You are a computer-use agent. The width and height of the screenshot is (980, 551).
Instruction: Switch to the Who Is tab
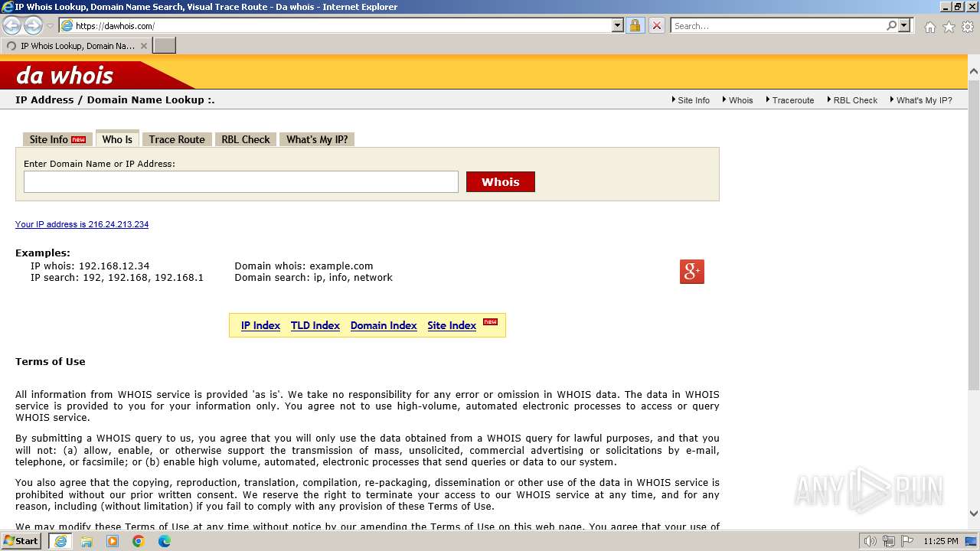pyautogui.click(x=117, y=139)
